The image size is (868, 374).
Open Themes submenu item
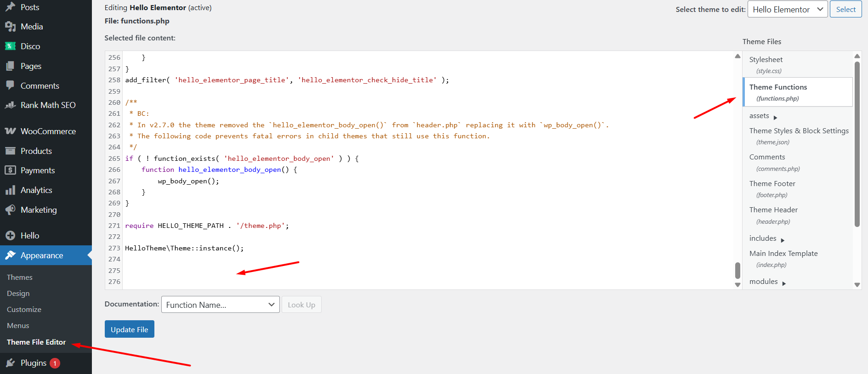pyautogui.click(x=20, y=277)
